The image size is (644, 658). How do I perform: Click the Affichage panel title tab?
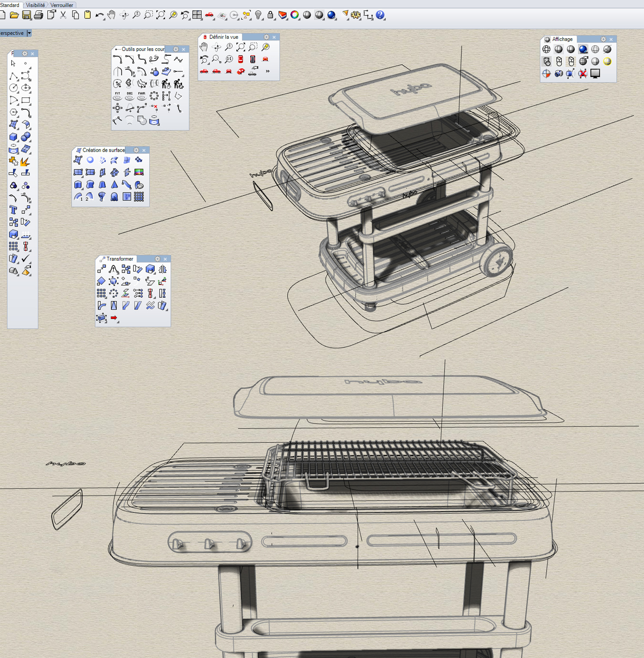coord(560,39)
